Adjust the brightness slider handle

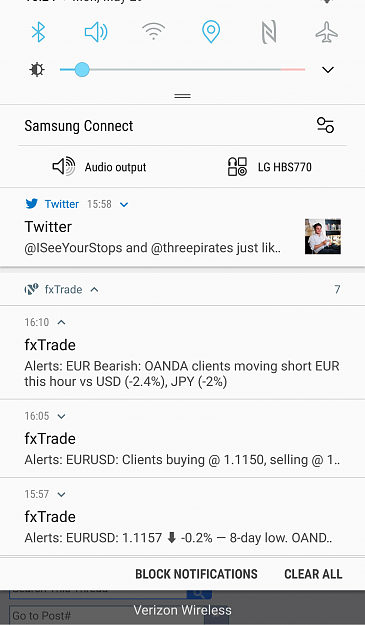[82, 69]
